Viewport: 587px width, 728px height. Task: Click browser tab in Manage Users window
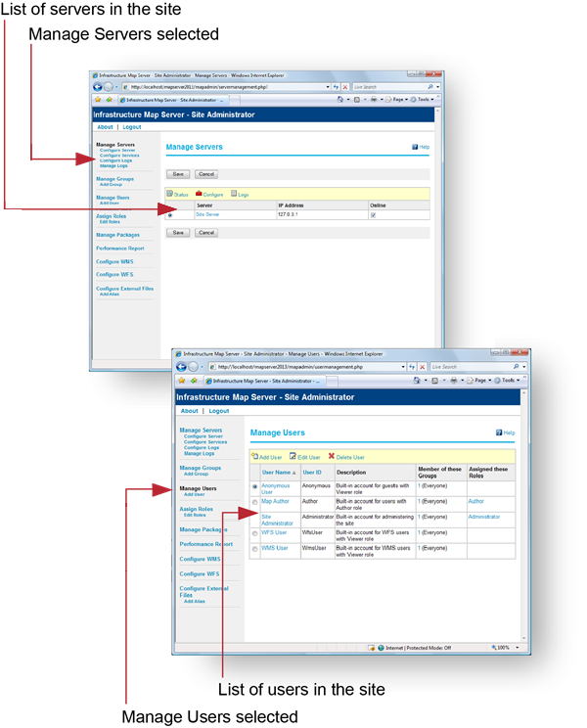pos(264,381)
